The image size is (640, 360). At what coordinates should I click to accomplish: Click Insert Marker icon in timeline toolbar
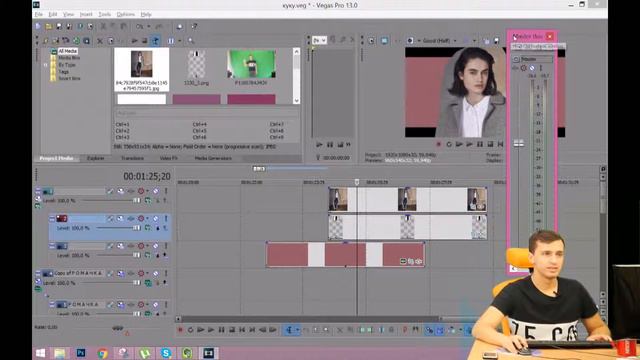[405, 330]
